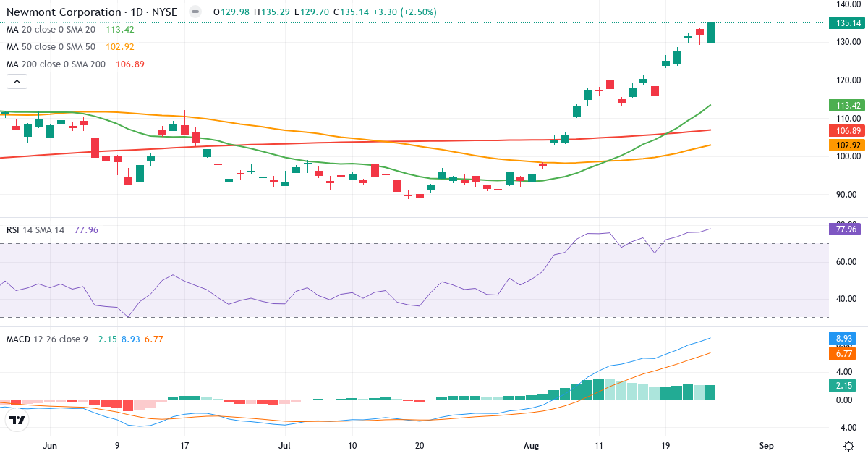Image resolution: width=868 pixels, height=456 pixels.
Task: Click the red 106.89 SMA 200 price tag
Action: 847,130
